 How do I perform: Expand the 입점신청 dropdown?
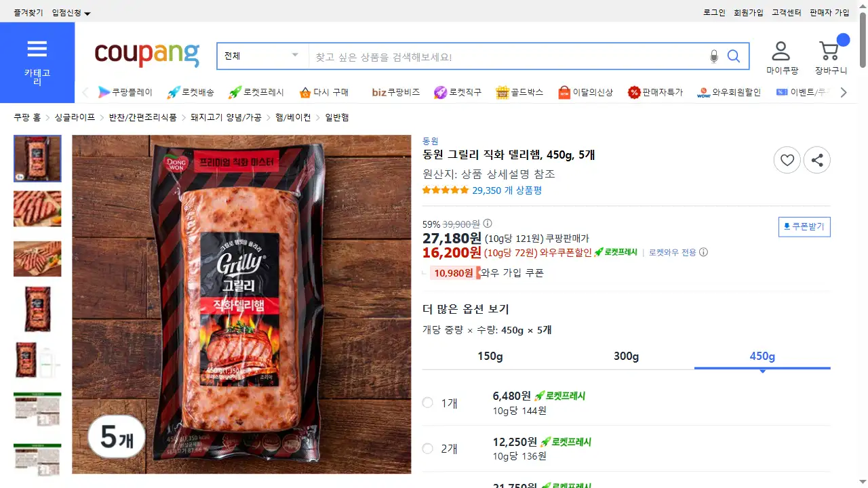click(71, 13)
